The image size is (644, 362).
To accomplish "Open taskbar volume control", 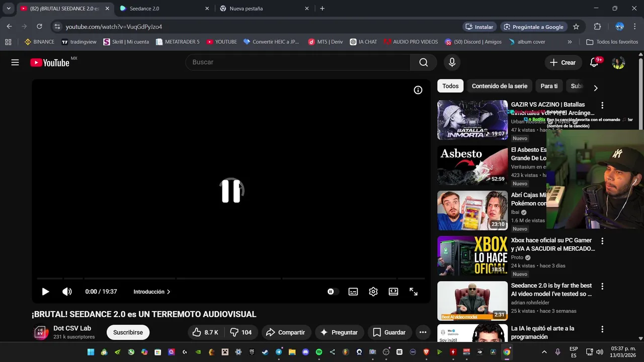I will coord(600,352).
